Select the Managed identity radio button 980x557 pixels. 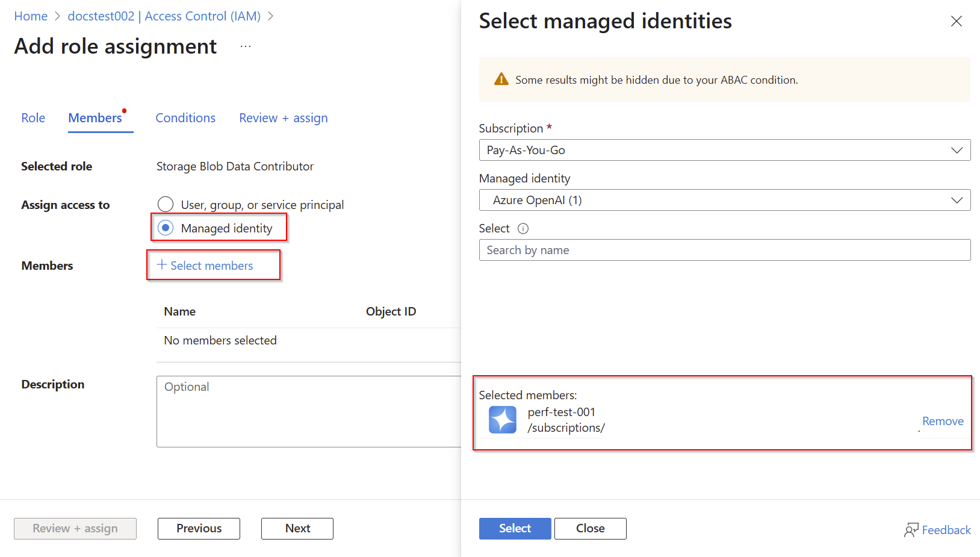pyautogui.click(x=166, y=228)
